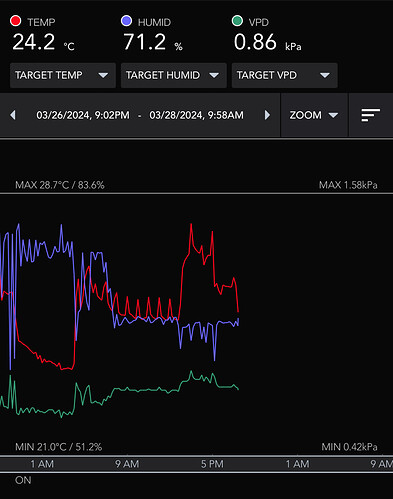The width and height of the screenshot is (393, 499).
Task: Click the MIN 0.42kPa label
Action: coord(349,447)
